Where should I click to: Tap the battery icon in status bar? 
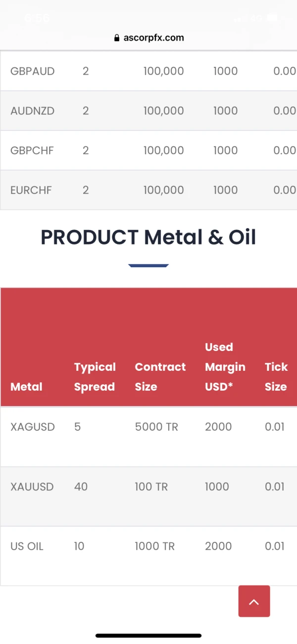point(273,18)
